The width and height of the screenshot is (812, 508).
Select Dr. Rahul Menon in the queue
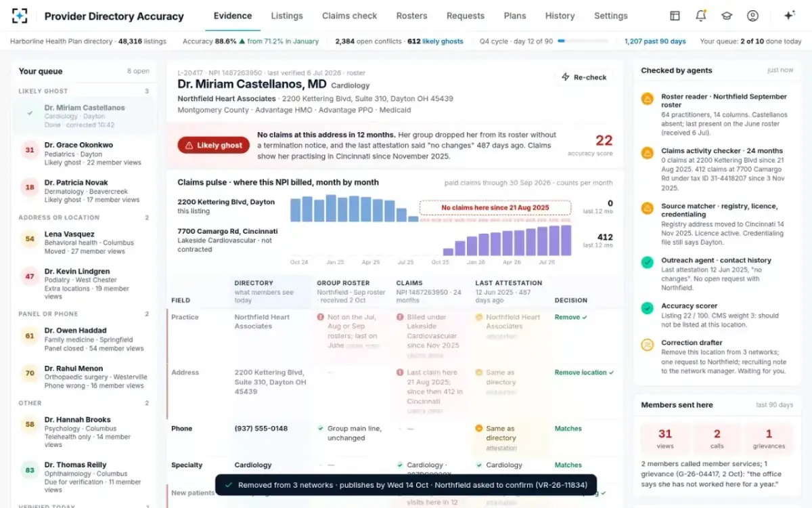(x=85, y=377)
